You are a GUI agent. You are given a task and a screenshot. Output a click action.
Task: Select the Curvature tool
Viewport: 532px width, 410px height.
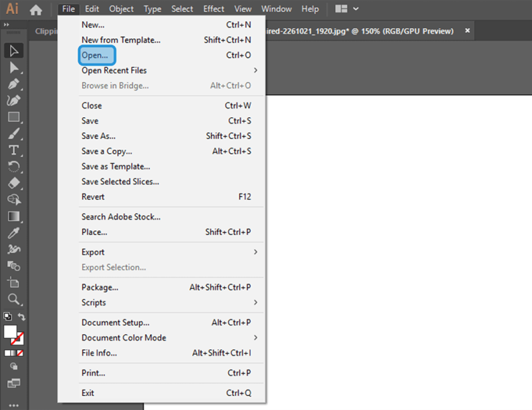[x=13, y=101]
